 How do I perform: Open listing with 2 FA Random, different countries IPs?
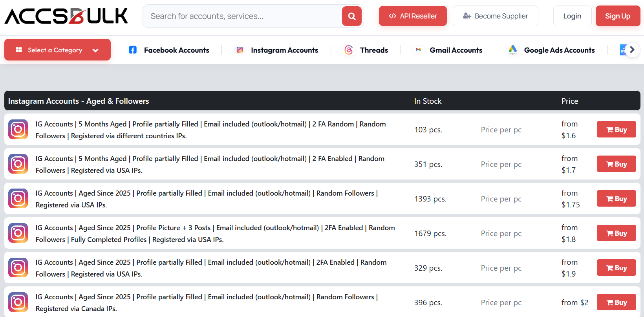pyautogui.click(x=211, y=130)
